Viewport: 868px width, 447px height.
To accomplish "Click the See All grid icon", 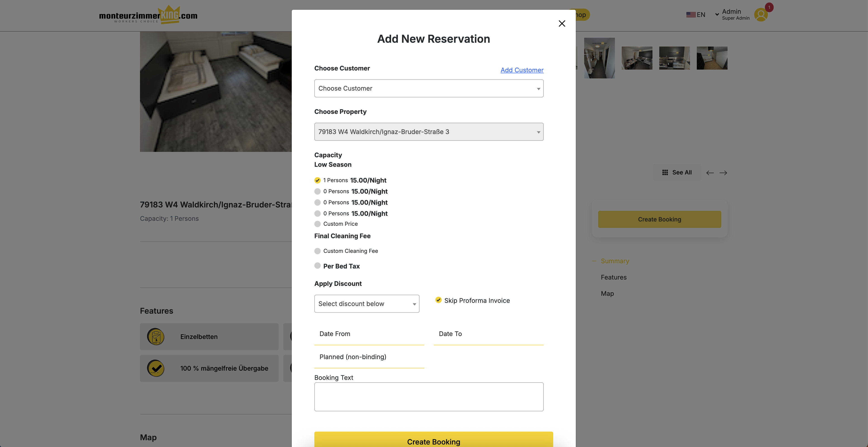I will [x=665, y=172].
